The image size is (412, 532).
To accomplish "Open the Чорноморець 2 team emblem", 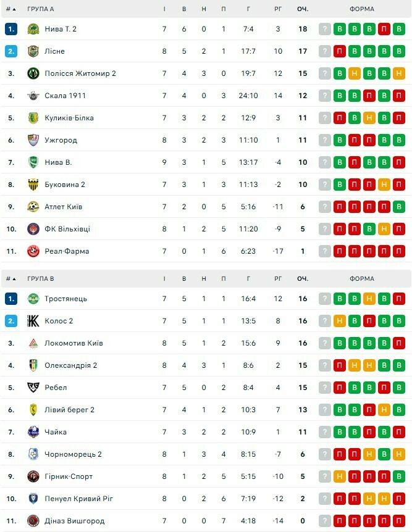I will pyautogui.click(x=33, y=454).
